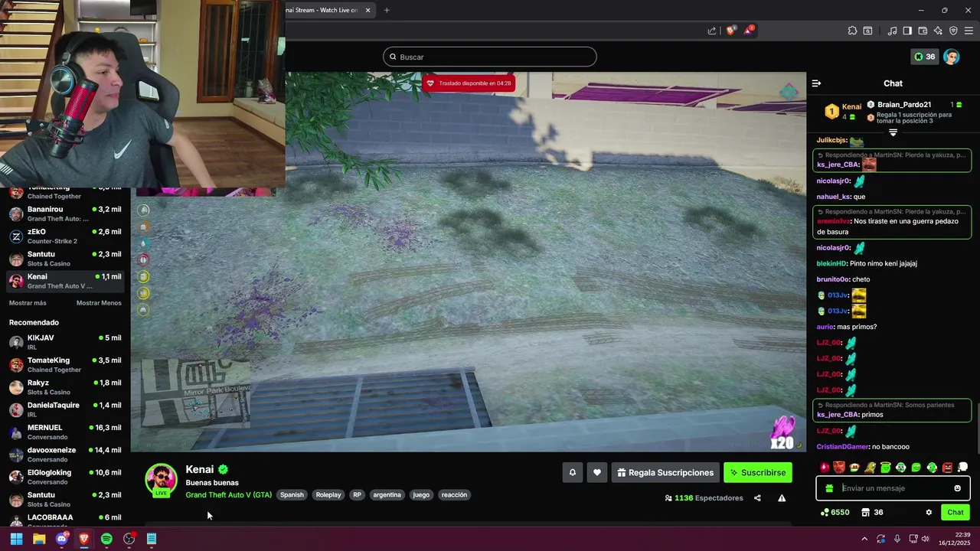Open channel points balance 6550
Screen dimensions: 980x551
pos(835,513)
